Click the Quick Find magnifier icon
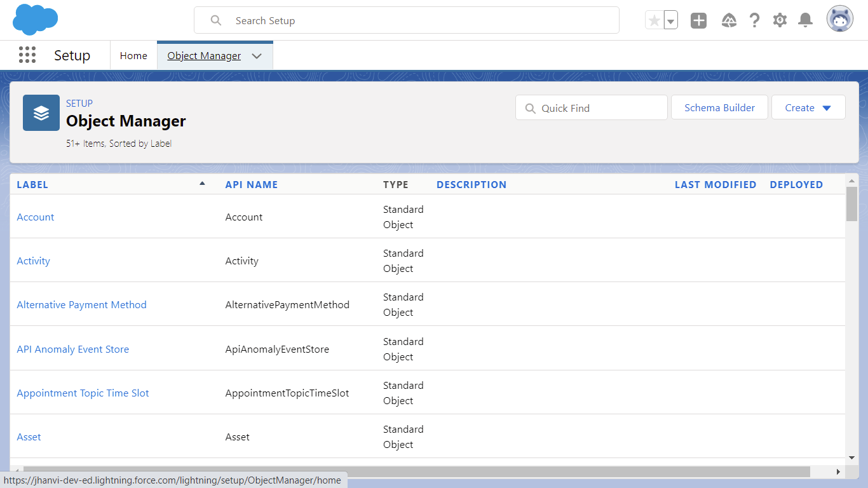Viewport: 868px width, 488px height. click(x=531, y=109)
